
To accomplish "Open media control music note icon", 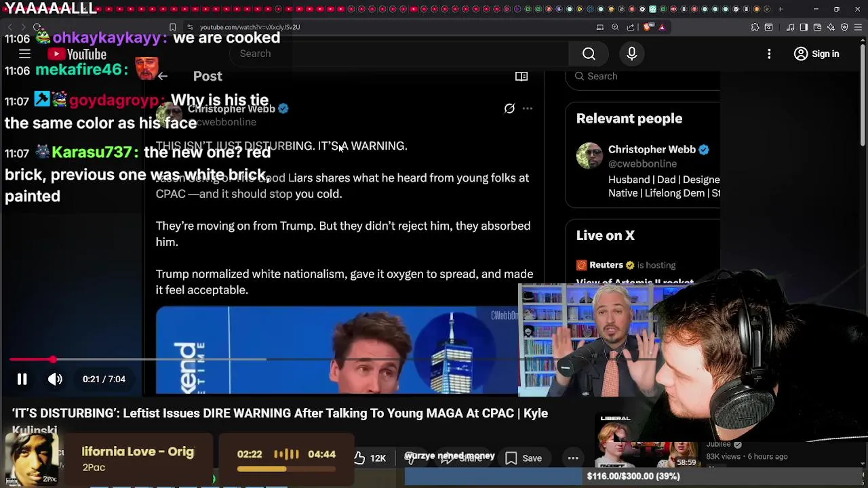I will point(790,27).
